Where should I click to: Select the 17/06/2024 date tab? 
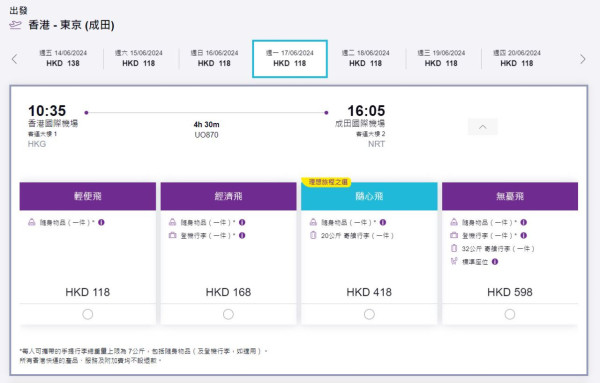click(x=290, y=59)
